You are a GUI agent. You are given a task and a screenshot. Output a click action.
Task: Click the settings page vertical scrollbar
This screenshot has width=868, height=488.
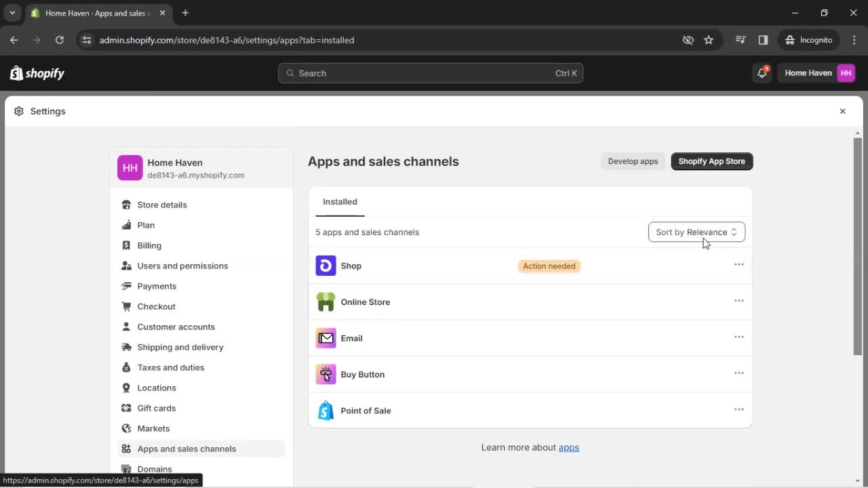click(858, 245)
